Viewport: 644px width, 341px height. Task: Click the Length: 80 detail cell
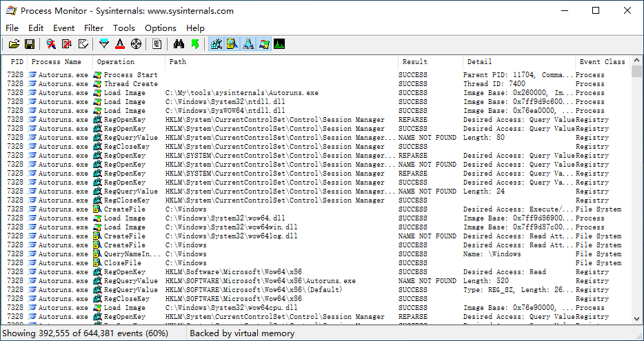pos(484,138)
